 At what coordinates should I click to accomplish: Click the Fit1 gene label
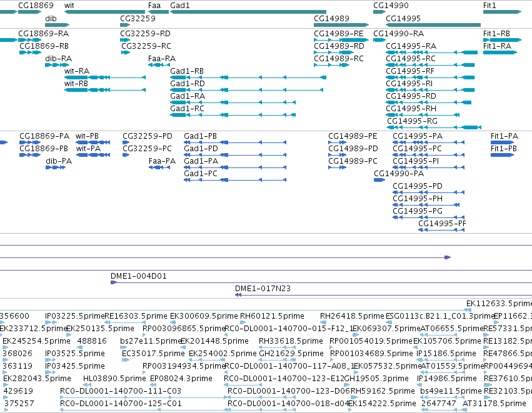coord(489,6)
